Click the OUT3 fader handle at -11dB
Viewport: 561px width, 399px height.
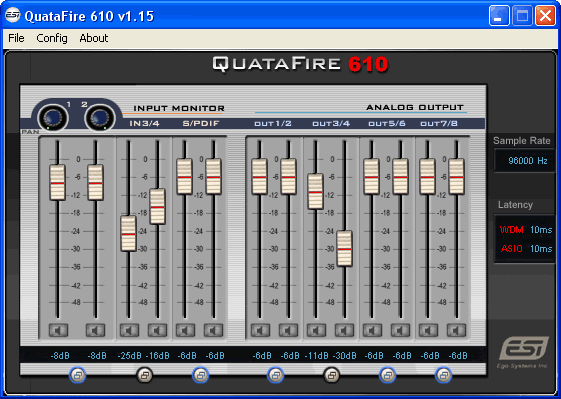pos(316,191)
